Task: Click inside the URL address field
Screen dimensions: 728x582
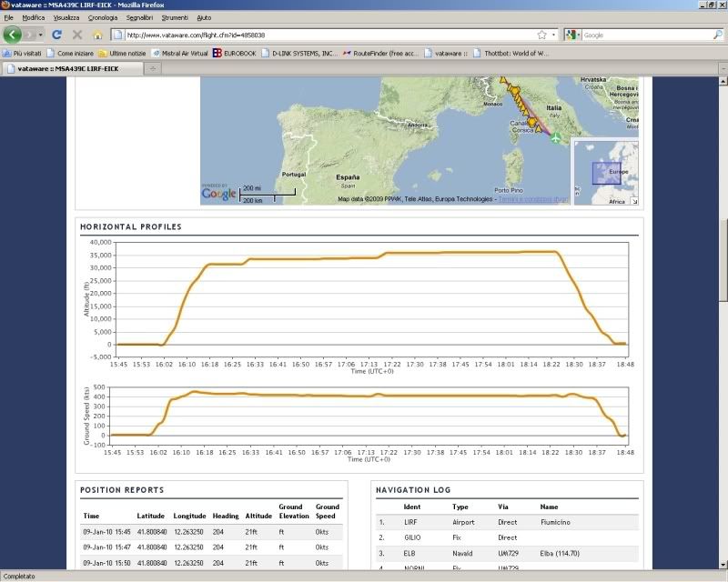Action: click(x=329, y=35)
